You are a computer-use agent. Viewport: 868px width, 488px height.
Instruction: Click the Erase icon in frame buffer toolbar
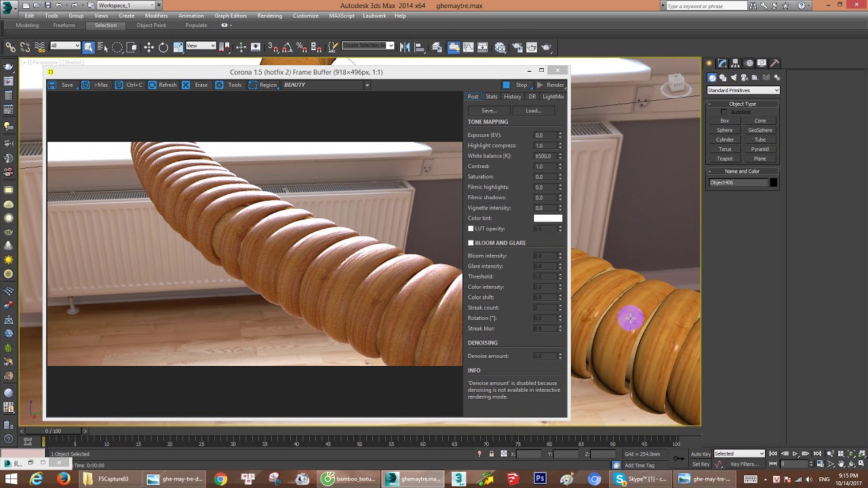coord(186,85)
